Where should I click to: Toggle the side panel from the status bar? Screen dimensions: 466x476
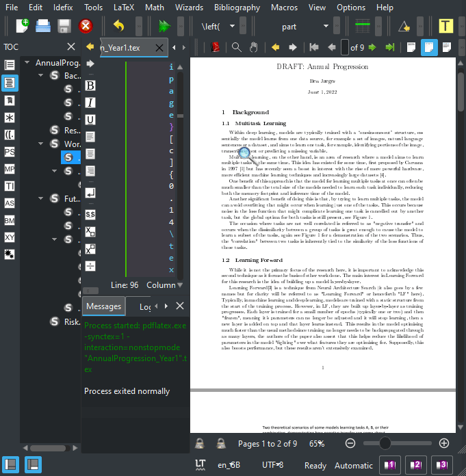[x=11, y=465]
